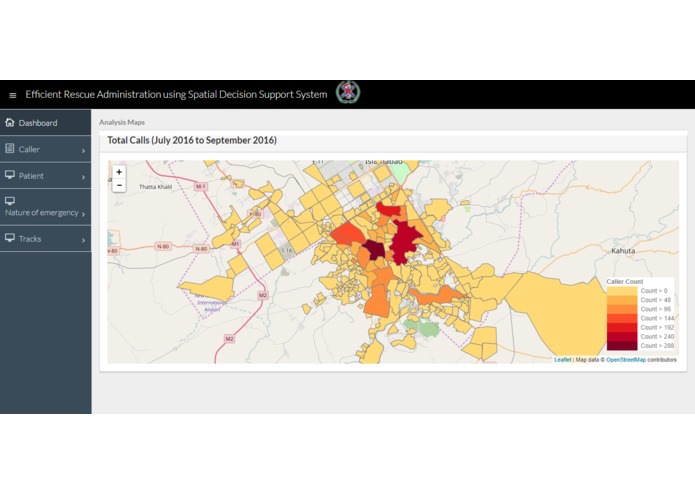
Task: Click the Analysis Maps breadcrumb
Action: pyautogui.click(x=122, y=122)
